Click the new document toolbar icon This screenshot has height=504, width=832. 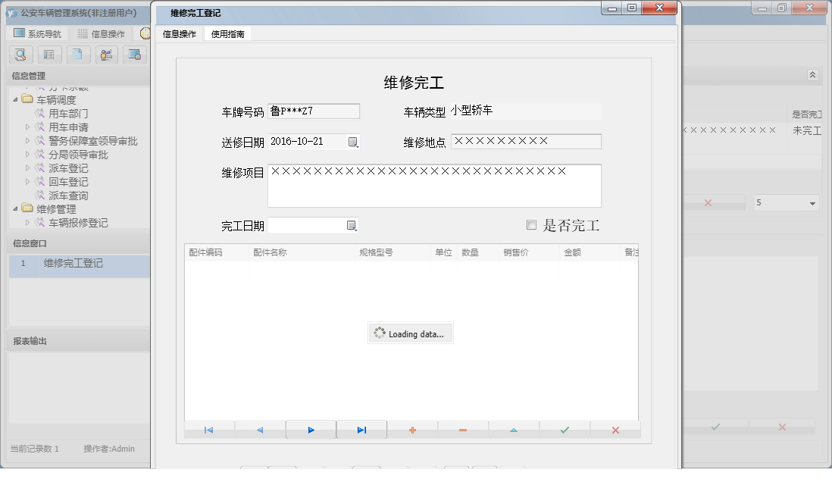[77, 55]
